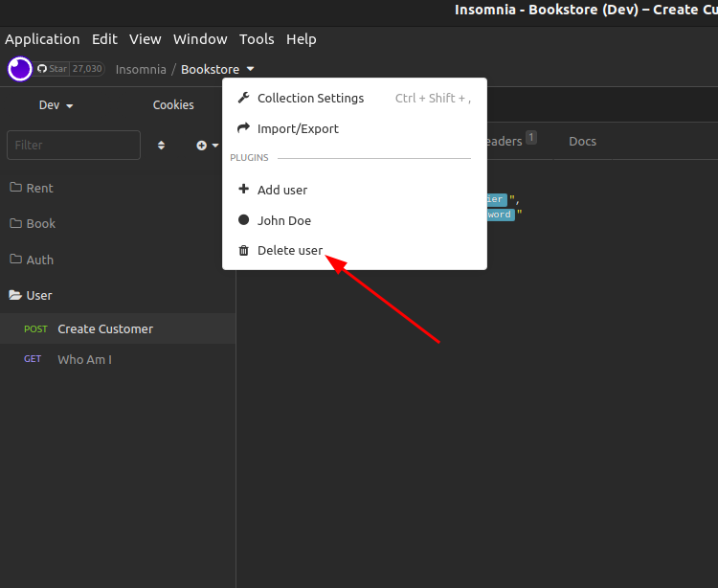Viewport: 718px width, 588px height.
Task: Choose Collection Settings from the menu
Action: click(354, 98)
